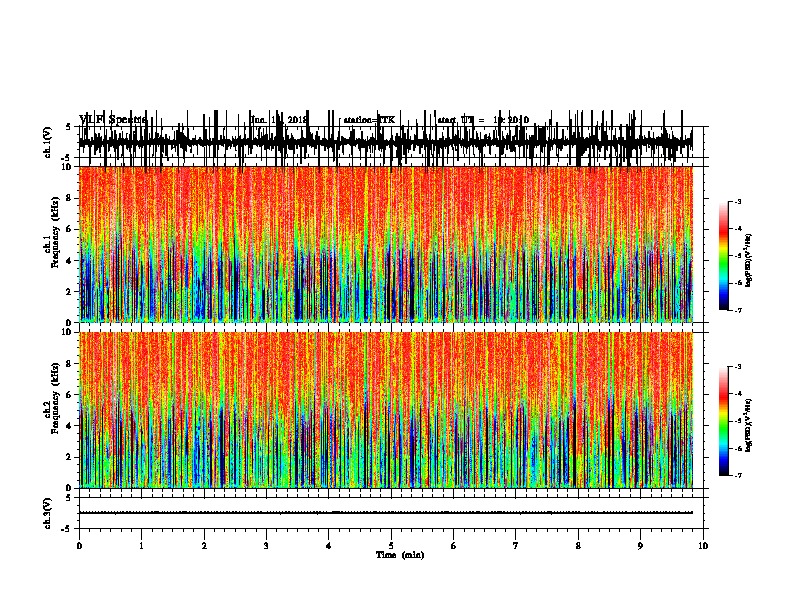The image size is (792, 612).
Task: Click time axis tick label 8
Action: (578, 546)
